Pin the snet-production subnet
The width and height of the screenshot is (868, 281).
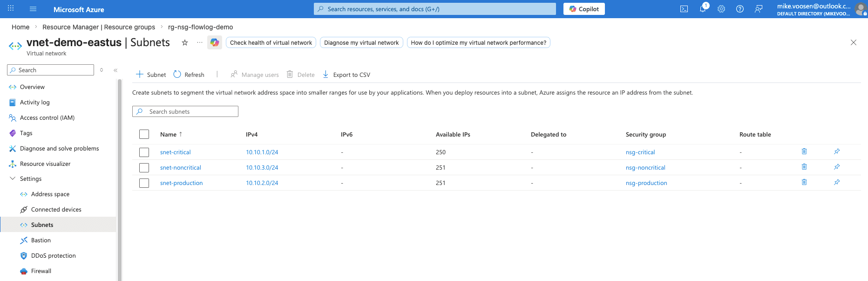[837, 182]
